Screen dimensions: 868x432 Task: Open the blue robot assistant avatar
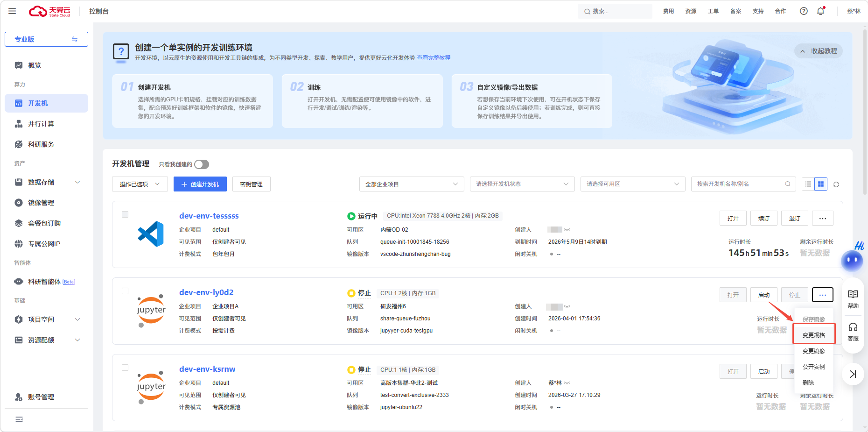click(852, 260)
